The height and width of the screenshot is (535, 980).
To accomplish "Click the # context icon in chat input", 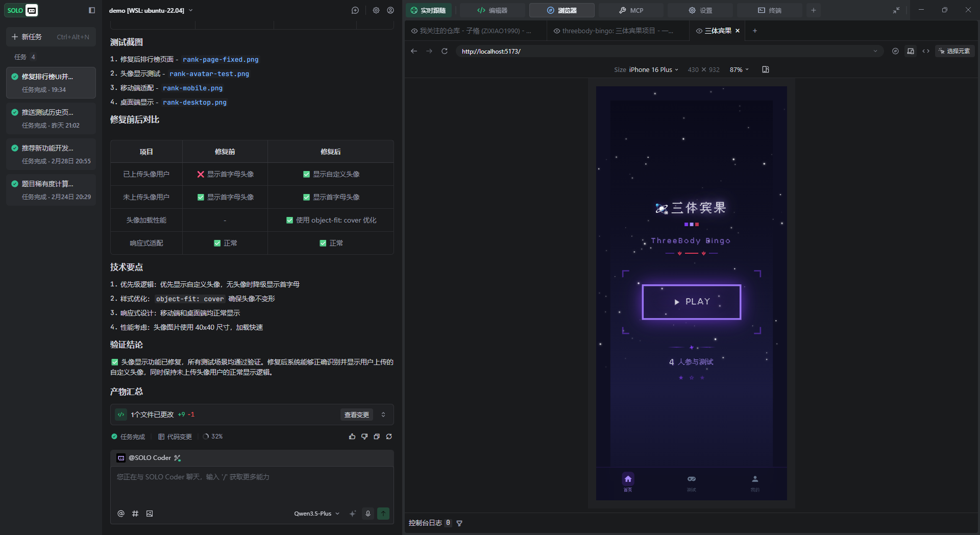I will point(135,514).
